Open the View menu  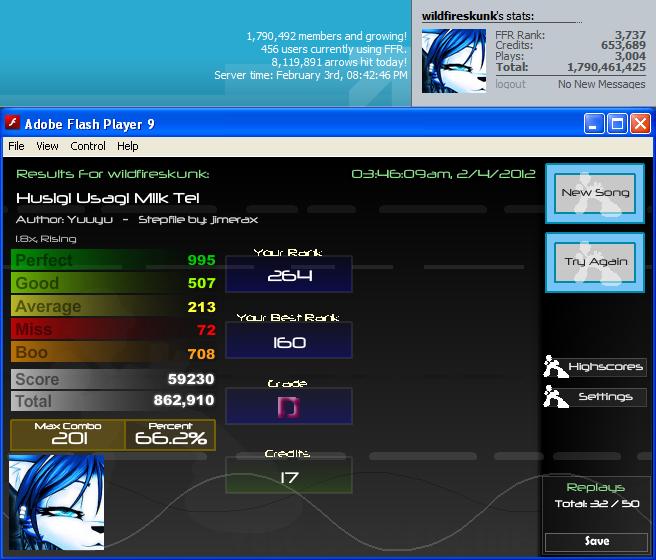tap(47, 146)
